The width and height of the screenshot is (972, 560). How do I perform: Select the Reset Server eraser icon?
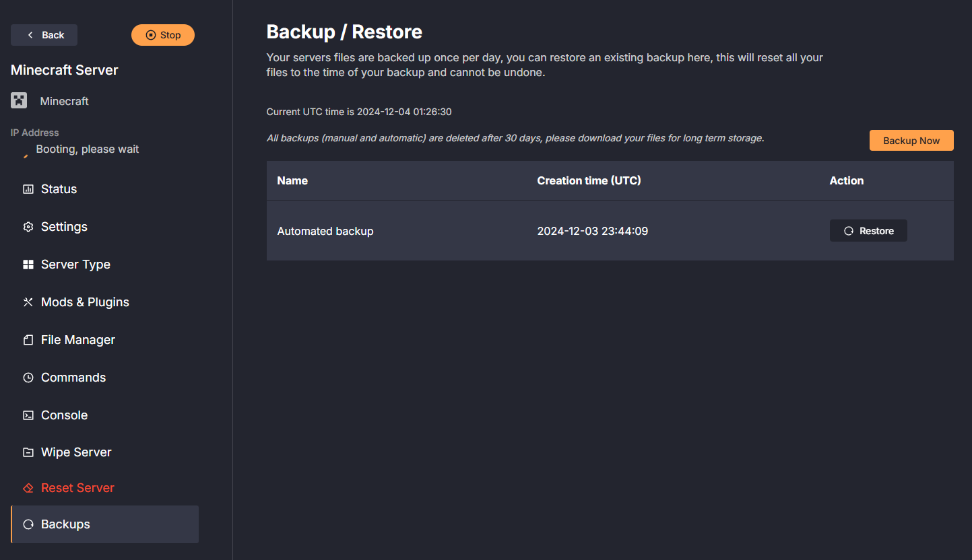click(x=28, y=487)
